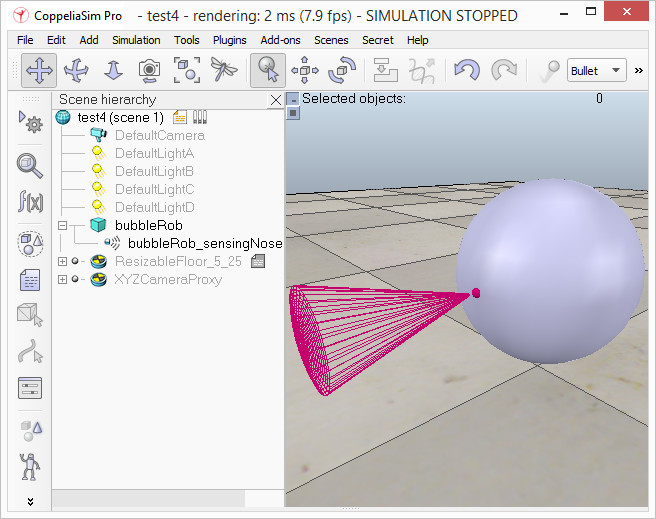Screen dimensions: 656x519
Task: Expand the left sidebar overflow chevron
Action: pyautogui.click(x=30, y=501)
